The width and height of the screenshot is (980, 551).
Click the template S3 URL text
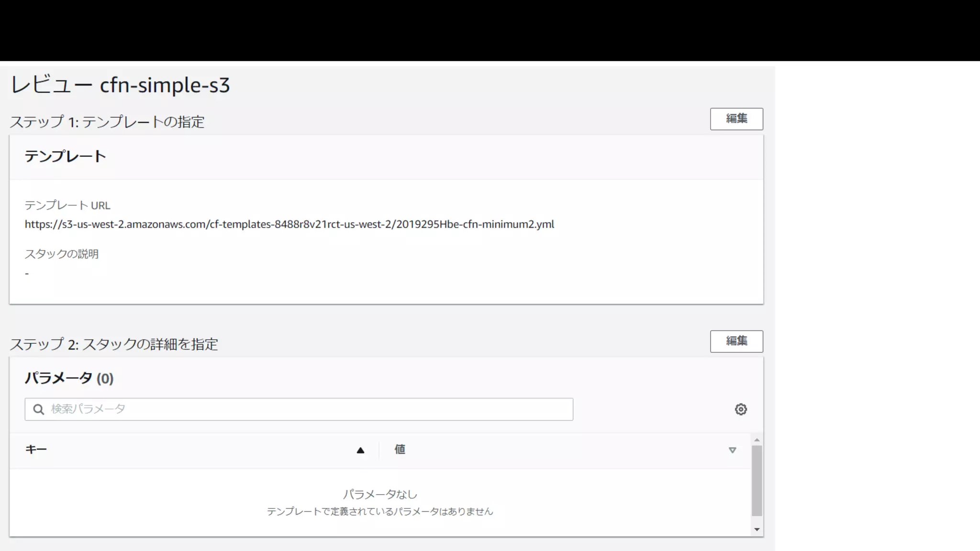coord(289,224)
